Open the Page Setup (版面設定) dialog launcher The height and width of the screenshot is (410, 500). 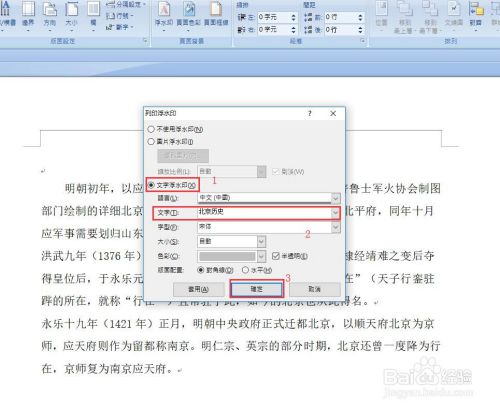[145, 41]
